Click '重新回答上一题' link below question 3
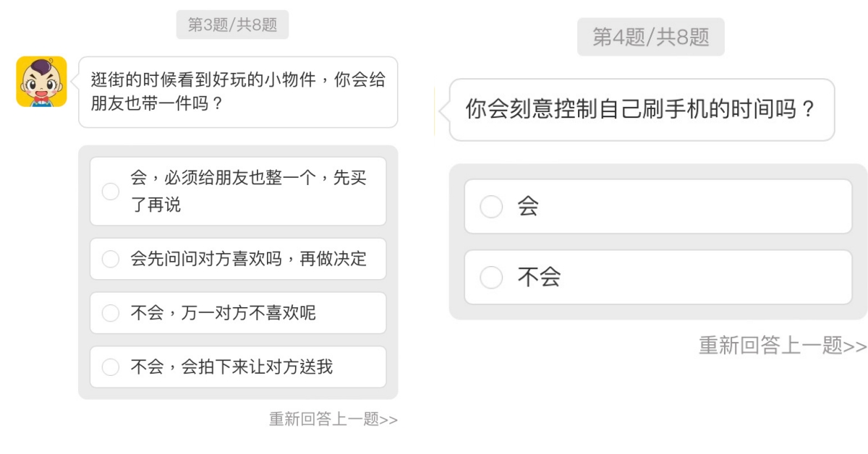The height and width of the screenshot is (454, 868). coord(324,419)
